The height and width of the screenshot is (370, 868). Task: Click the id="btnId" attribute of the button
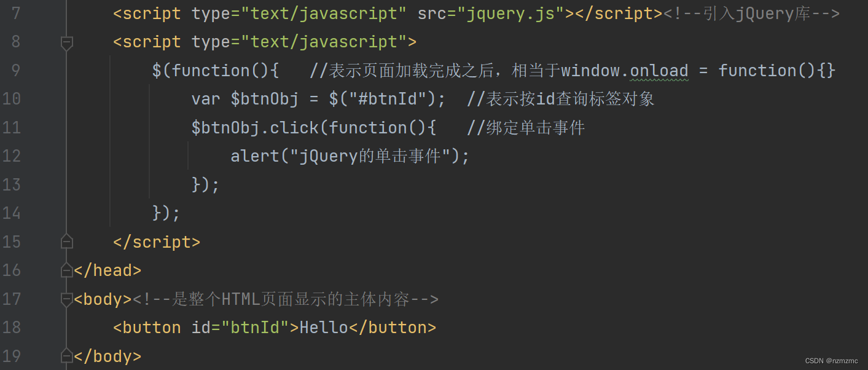click(x=240, y=328)
